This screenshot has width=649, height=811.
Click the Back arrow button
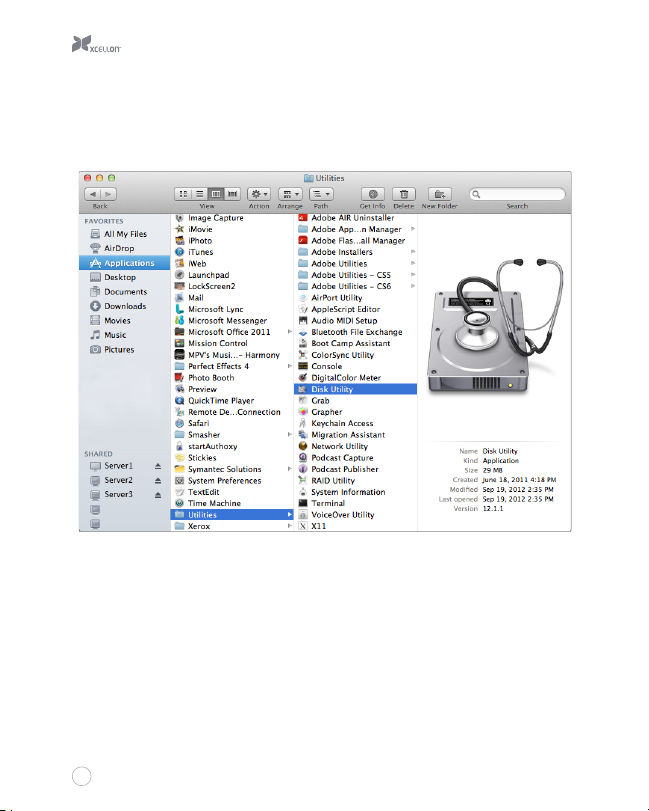tap(93, 194)
